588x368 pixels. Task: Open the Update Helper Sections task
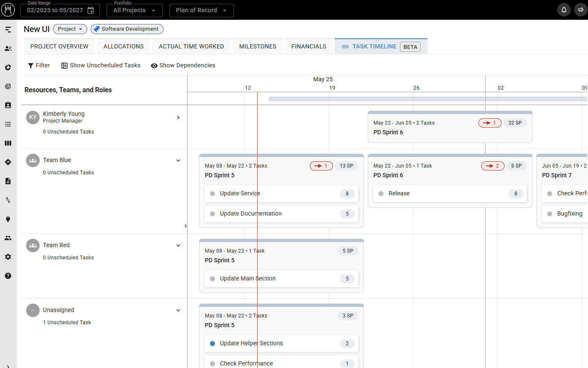282,344
